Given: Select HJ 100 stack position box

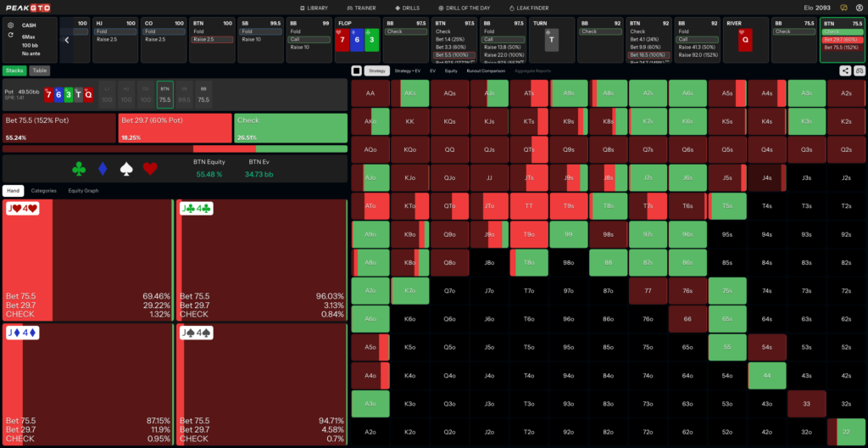Looking at the screenshot, I should tap(126, 95).
